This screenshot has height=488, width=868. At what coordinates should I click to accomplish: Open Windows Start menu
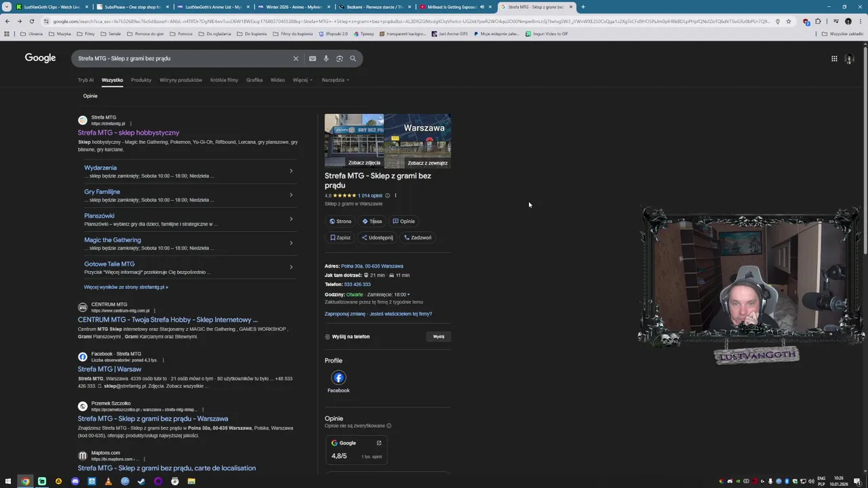8,481
